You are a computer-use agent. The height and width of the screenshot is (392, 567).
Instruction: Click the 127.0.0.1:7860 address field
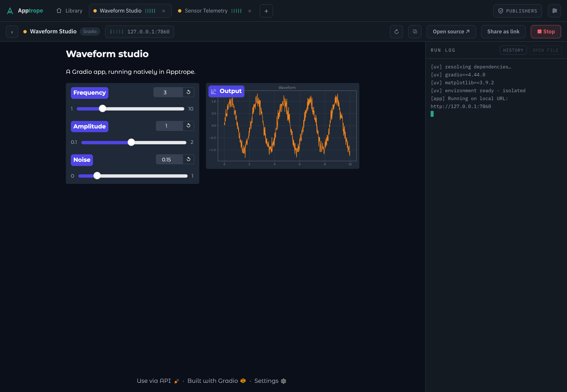coord(139,32)
